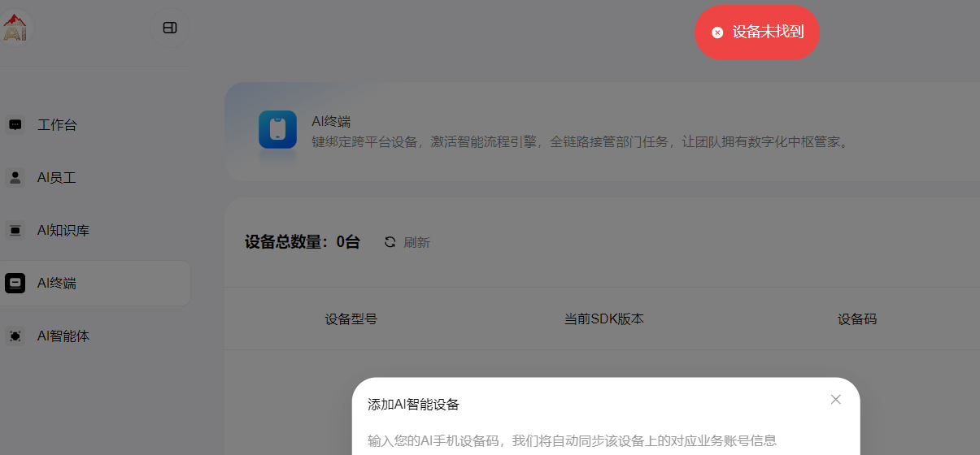
Task: Click the AI终端 banner heading text
Action: click(x=331, y=122)
